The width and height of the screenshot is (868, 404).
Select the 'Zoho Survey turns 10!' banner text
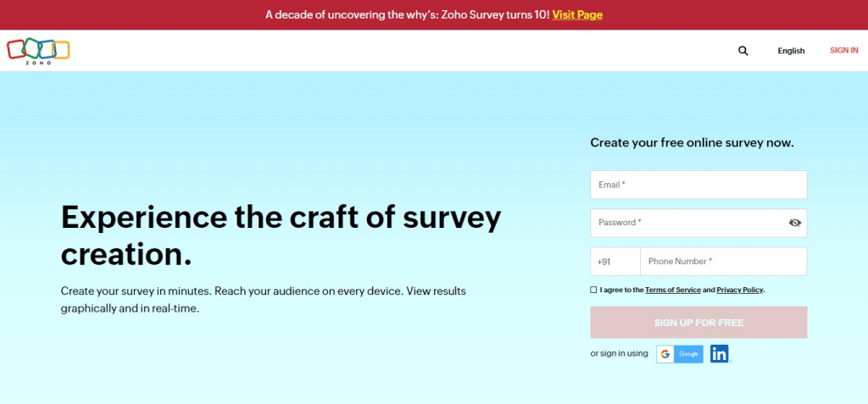pos(495,15)
